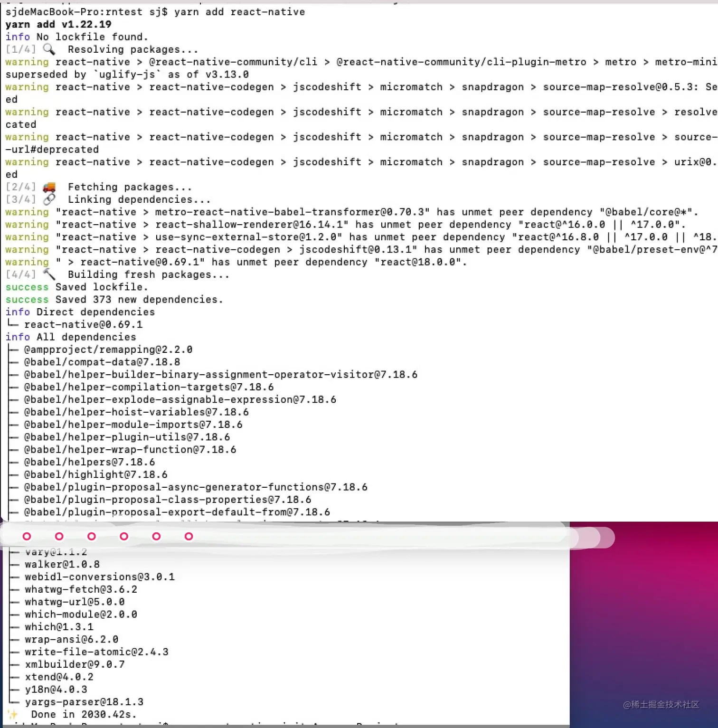Click the hammer emoji beside Building fresh packages

(49, 274)
